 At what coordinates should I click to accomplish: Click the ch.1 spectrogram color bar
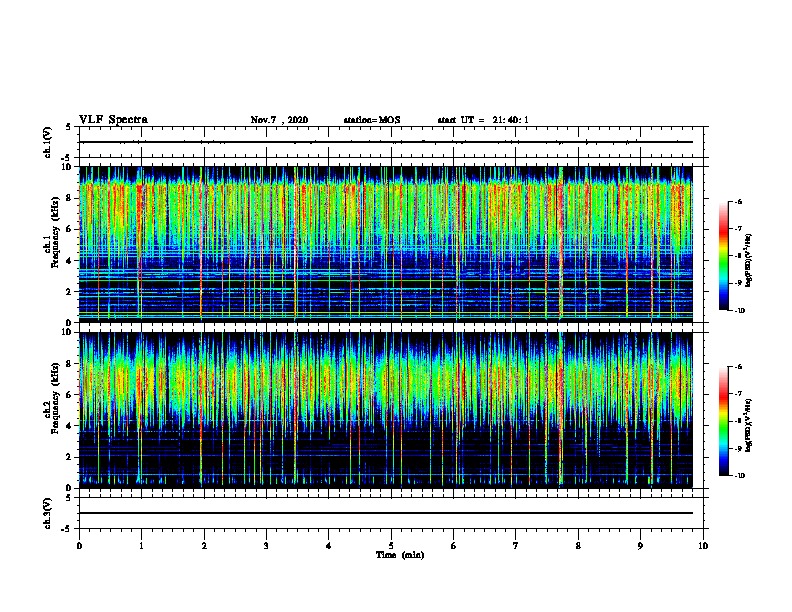point(723,256)
